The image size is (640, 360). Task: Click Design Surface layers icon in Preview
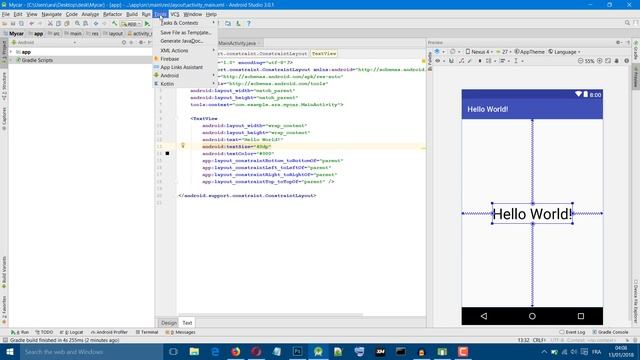[437, 52]
